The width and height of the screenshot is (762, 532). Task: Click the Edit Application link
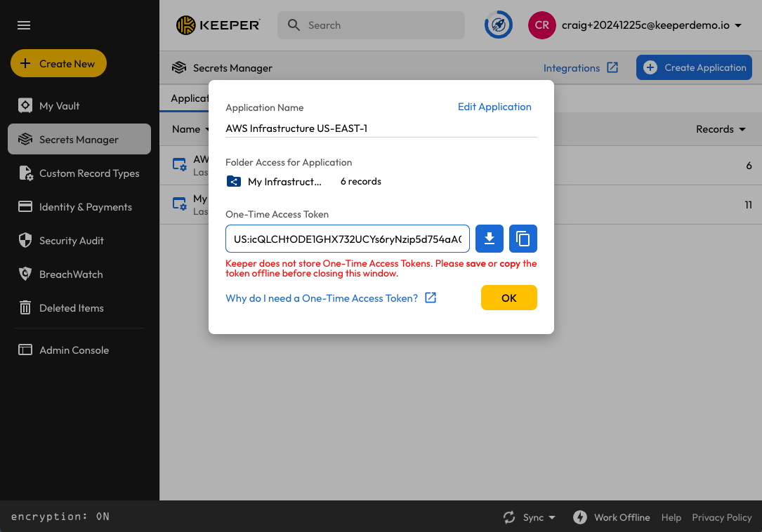click(494, 107)
